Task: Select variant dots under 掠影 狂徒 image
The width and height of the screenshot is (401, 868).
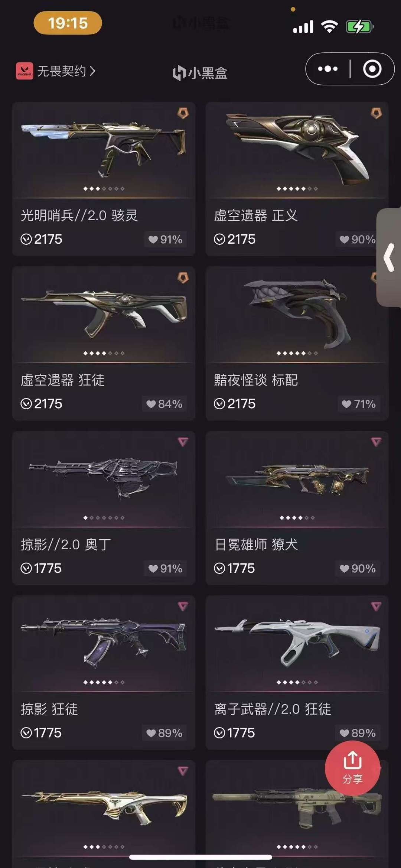Action: (x=104, y=682)
